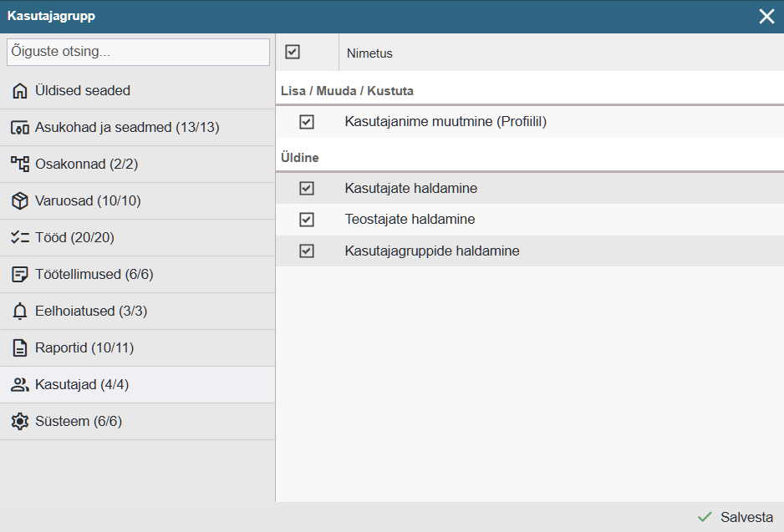The width and height of the screenshot is (784, 532).
Task: Toggle the select-all checkbox in the header
Action: (293, 52)
